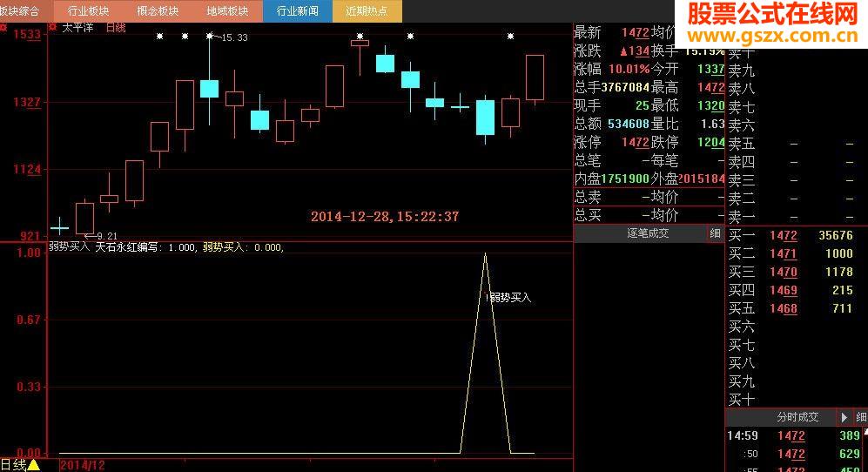
Task: Click the 现手 value 25
Action: [x=643, y=106]
